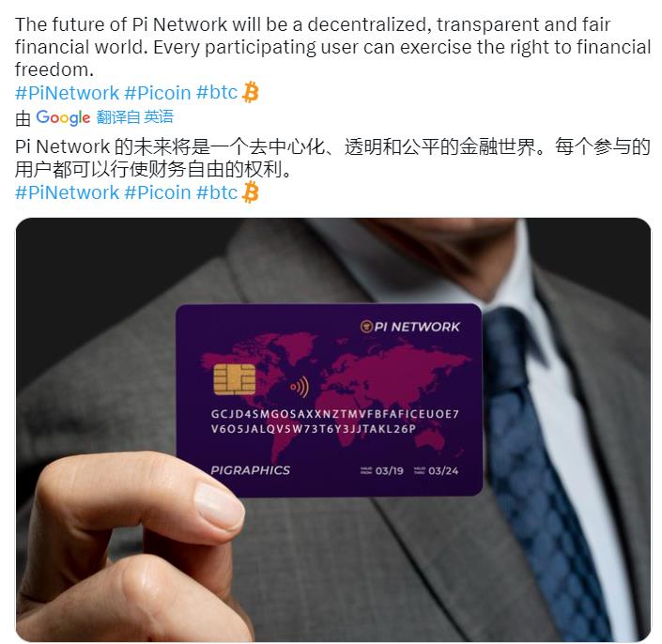Screen dimensions: 662x644
Task: Click the translated Chinese tweet paragraph
Action: tap(333, 158)
